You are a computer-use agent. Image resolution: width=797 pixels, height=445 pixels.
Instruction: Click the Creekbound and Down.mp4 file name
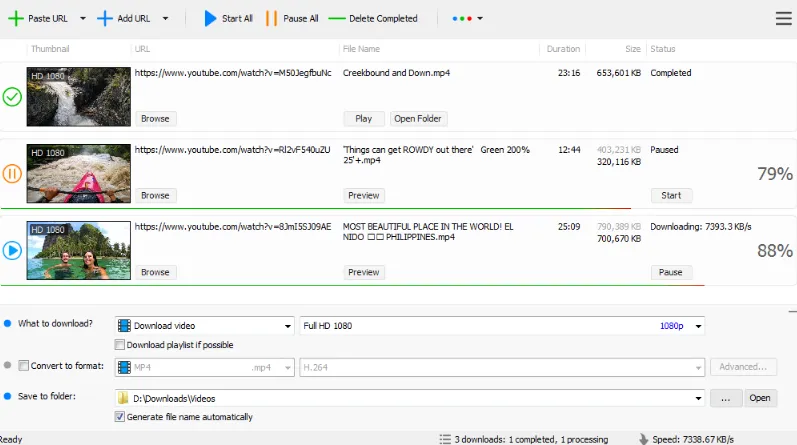pos(396,73)
